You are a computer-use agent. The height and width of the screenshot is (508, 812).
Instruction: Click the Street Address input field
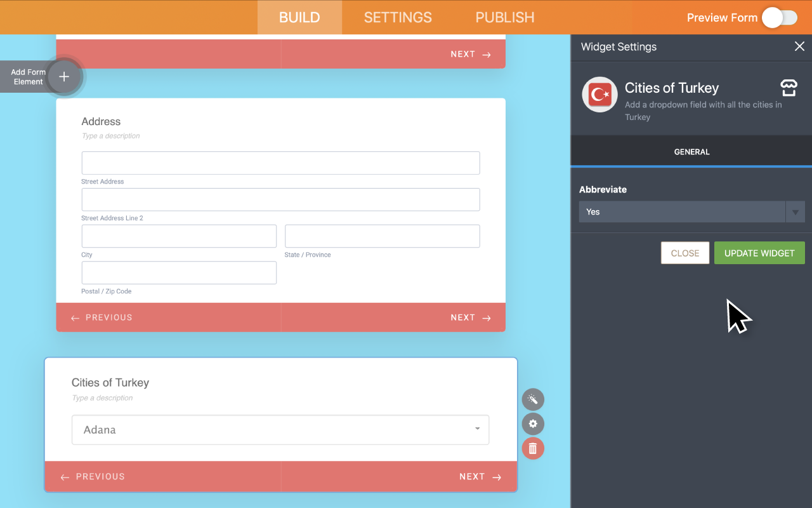pyautogui.click(x=280, y=163)
